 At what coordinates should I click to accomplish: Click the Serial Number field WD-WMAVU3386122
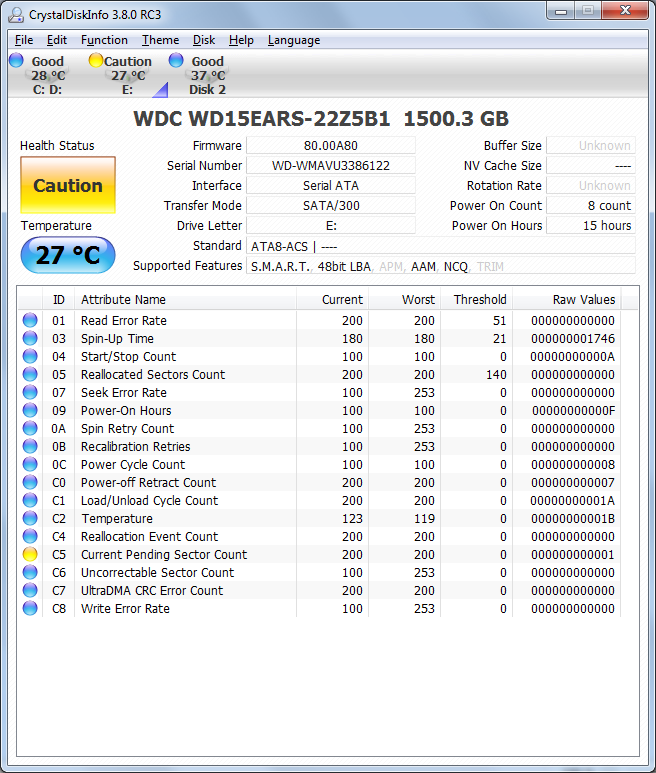point(331,166)
